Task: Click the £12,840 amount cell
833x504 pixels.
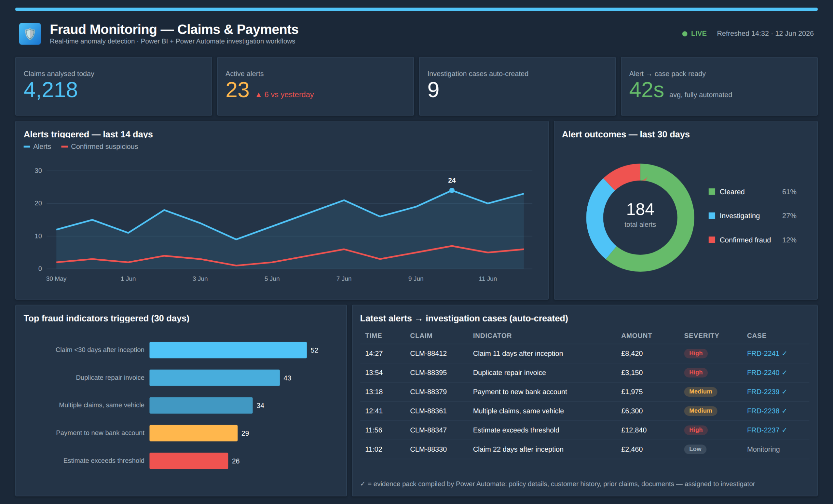Action: (634, 430)
